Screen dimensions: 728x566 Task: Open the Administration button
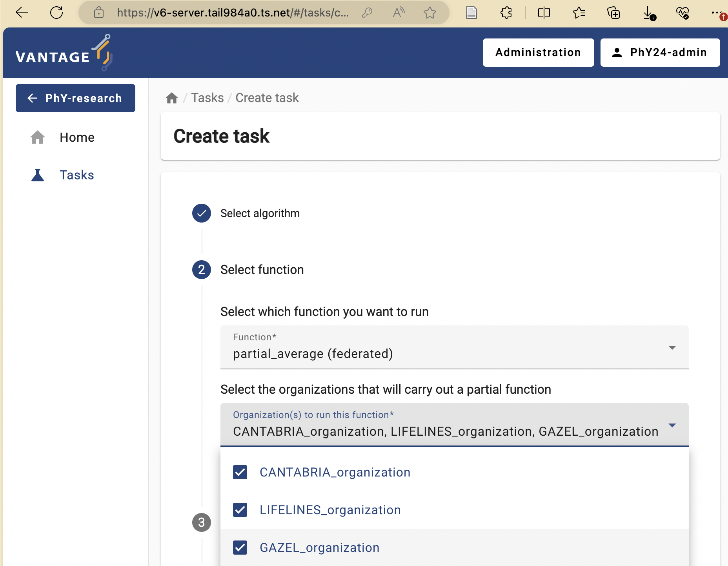tap(538, 53)
